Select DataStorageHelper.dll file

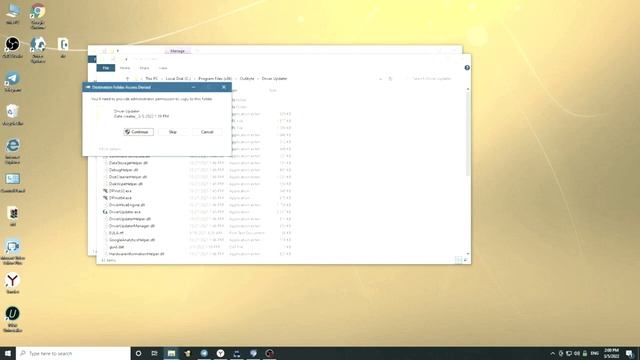pyautogui.click(x=128, y=163)
